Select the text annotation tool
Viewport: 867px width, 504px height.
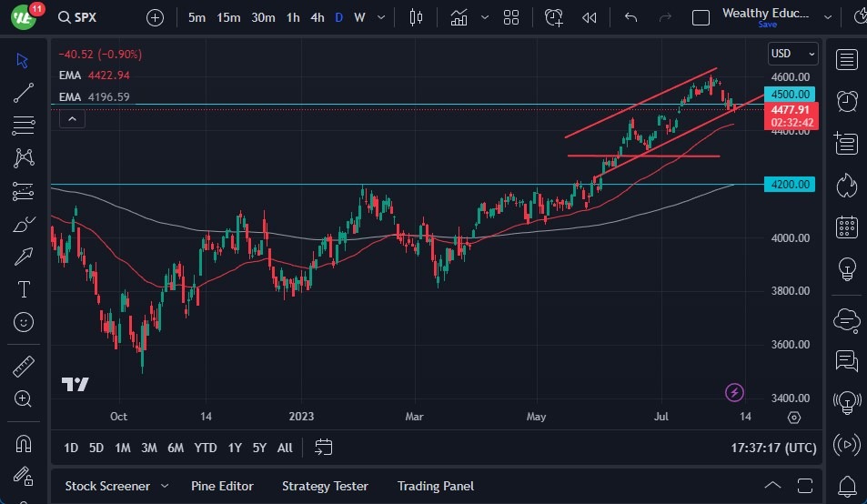click(24, 289)
